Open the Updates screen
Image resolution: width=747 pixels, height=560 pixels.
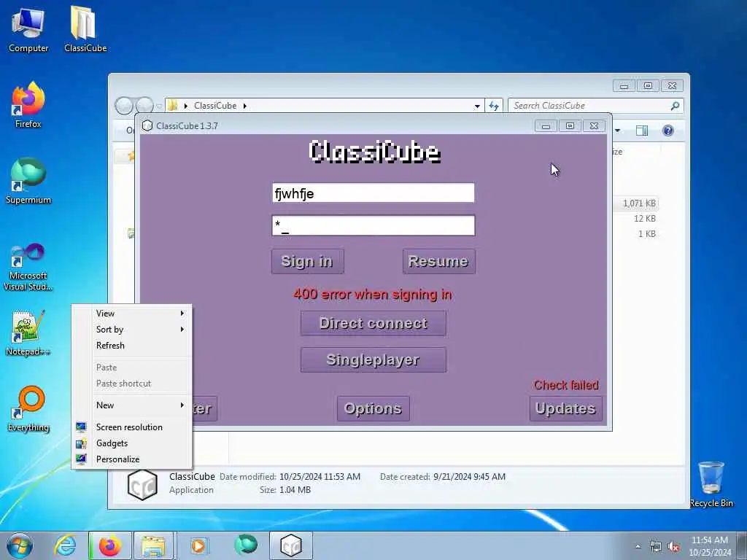(565, 408)
